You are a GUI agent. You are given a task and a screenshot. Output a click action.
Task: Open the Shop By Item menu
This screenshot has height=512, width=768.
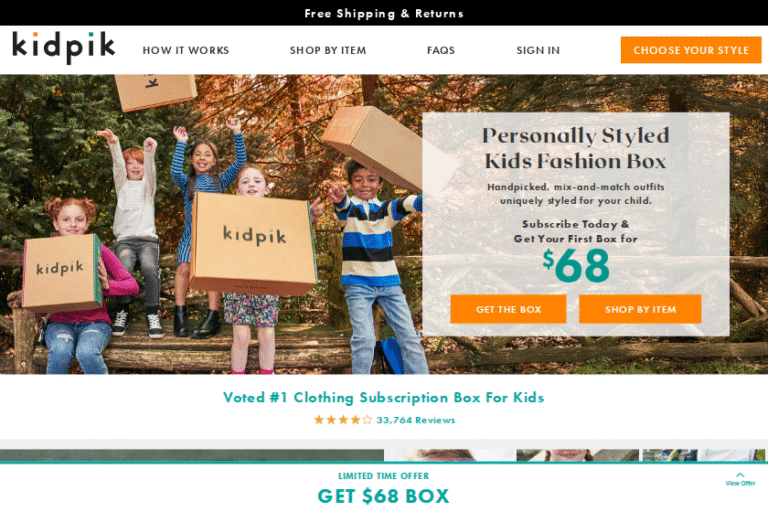[x=328, y=50]
